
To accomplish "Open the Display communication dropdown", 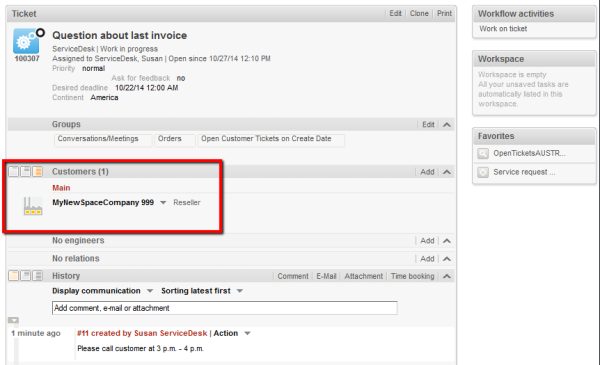I will (x=150, y=291).
